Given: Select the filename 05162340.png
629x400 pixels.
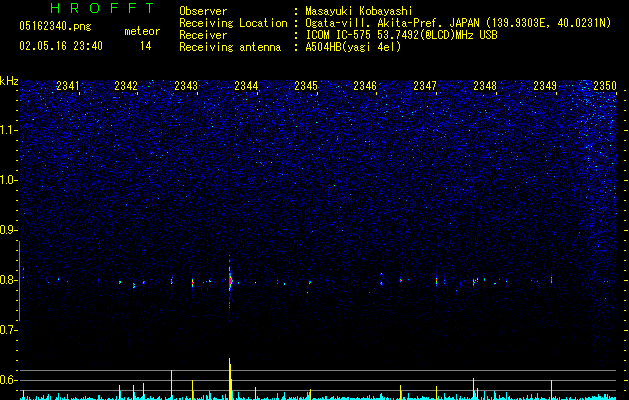Looking at the screenshot, I should click(55, 26).
